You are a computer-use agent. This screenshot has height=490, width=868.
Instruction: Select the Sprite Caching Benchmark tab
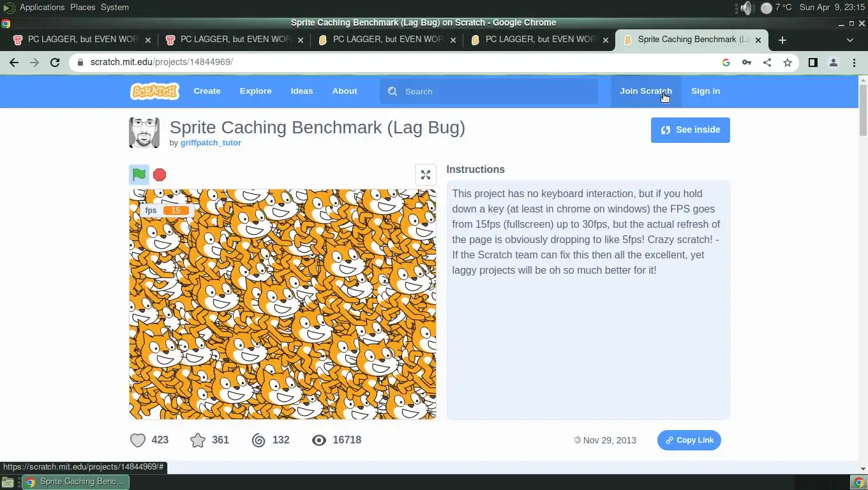click(x=691, y=40)
